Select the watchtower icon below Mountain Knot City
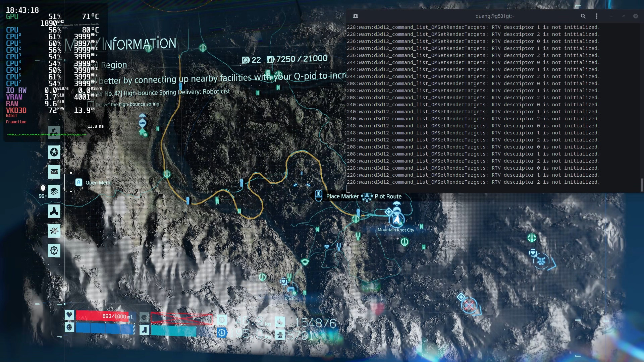This screenshot has width=644, height=362. tap(405, 242)
